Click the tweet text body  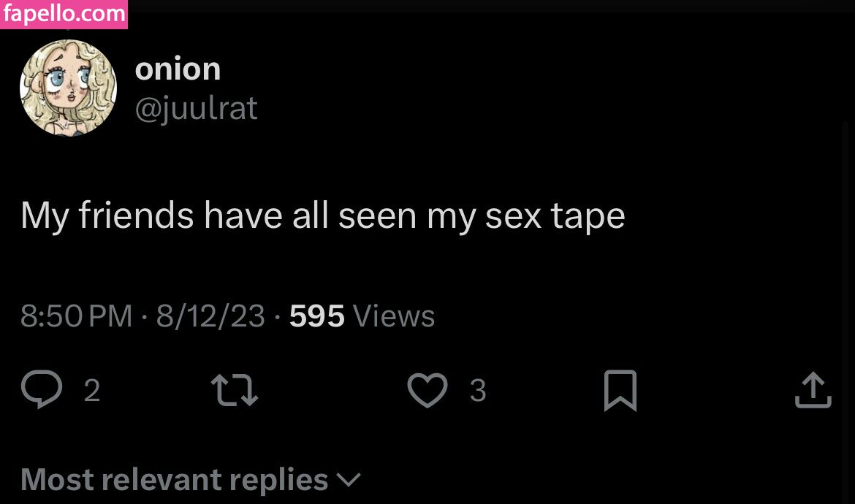click(x=322, y=215)
